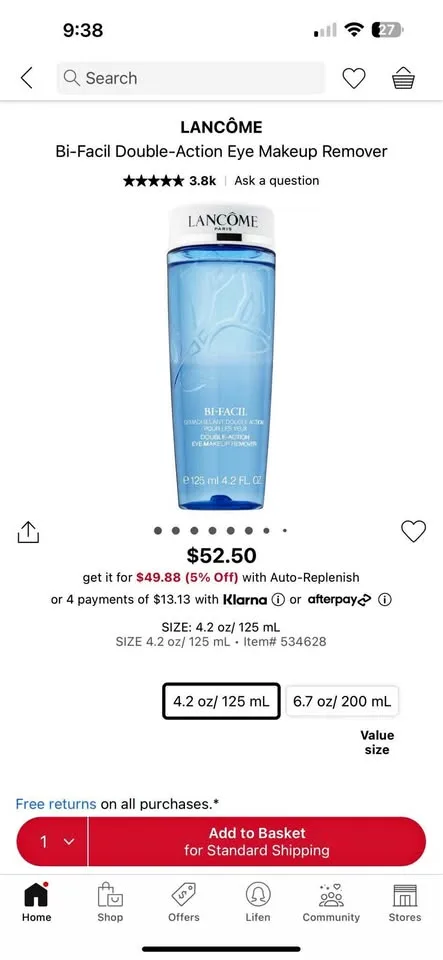Viewport: 443px width, 960px height.
Task: Select the first image carousel dot
Action: click(x=158, y=531)
